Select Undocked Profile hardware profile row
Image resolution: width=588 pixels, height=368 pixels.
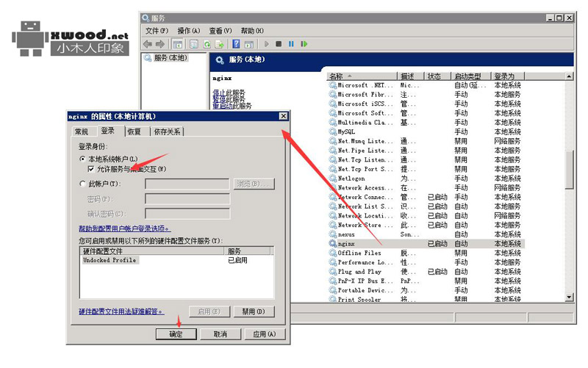(x=177, y=260)
